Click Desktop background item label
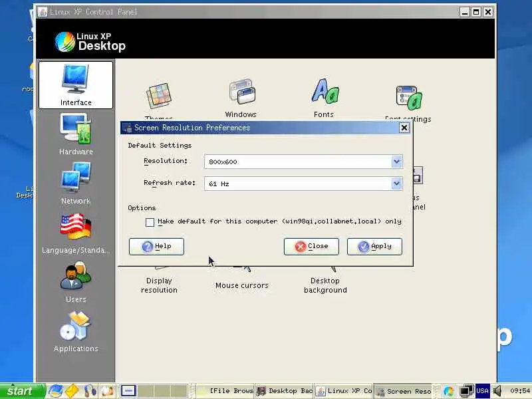This screenshot has width=532, height=399. (x=325, y=285)
